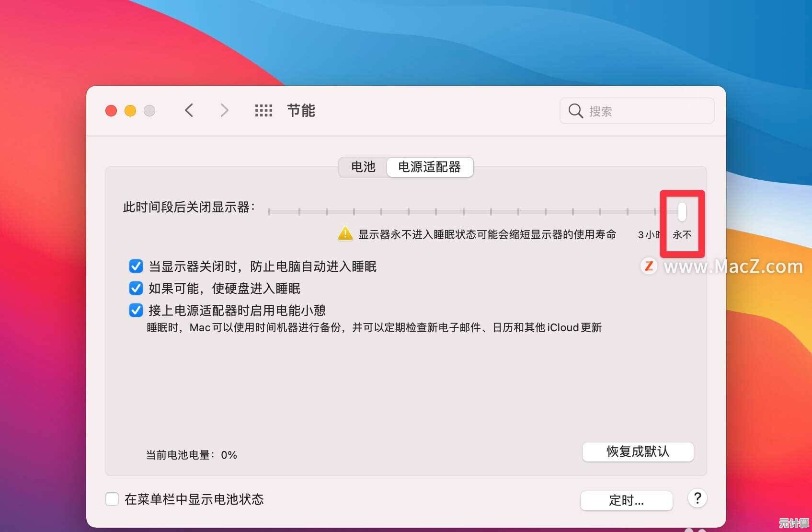Open the 定时… schedule dialog
This screenshot has width=812, height=532.
(x=626, y=500)
